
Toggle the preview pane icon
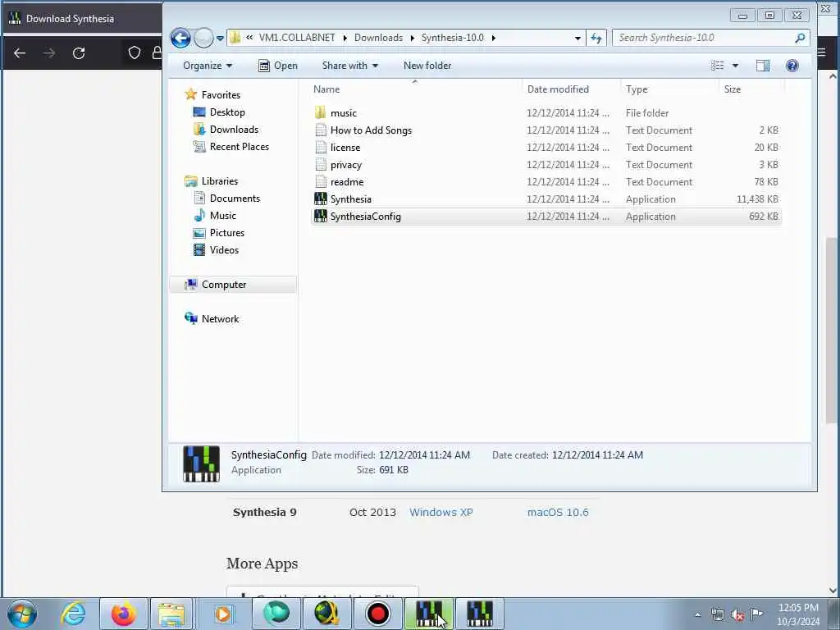tap(763, 66)
